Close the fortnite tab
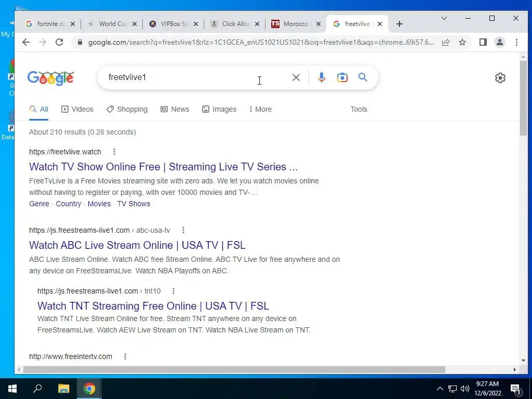Viewport: 532px width, 399px height. (x=73, y=24)
